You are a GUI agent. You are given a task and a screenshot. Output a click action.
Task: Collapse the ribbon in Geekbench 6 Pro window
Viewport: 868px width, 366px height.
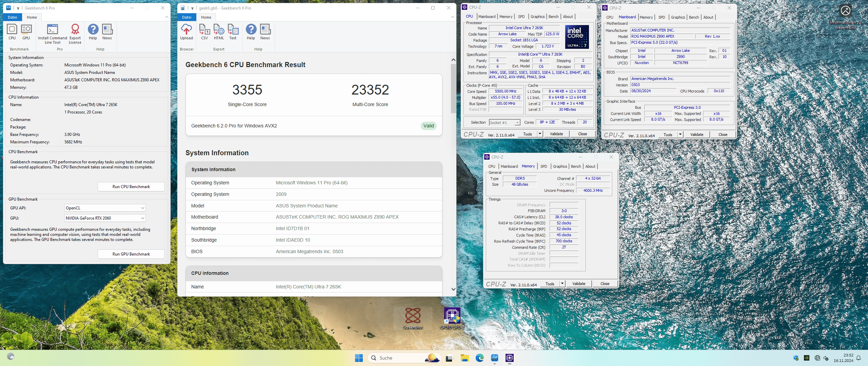pos(166,17)
